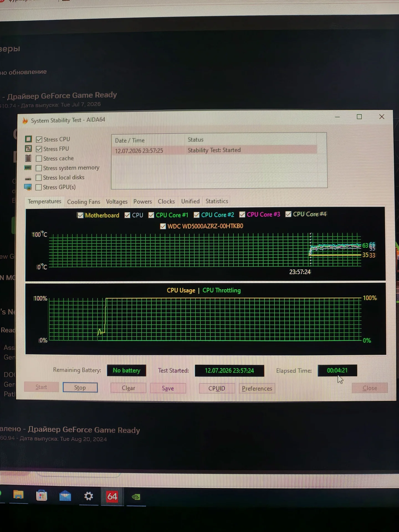Enable the Stress system memory checkbox
The image size is (399, 532).
pyautogui.click(x=39, y=168)
